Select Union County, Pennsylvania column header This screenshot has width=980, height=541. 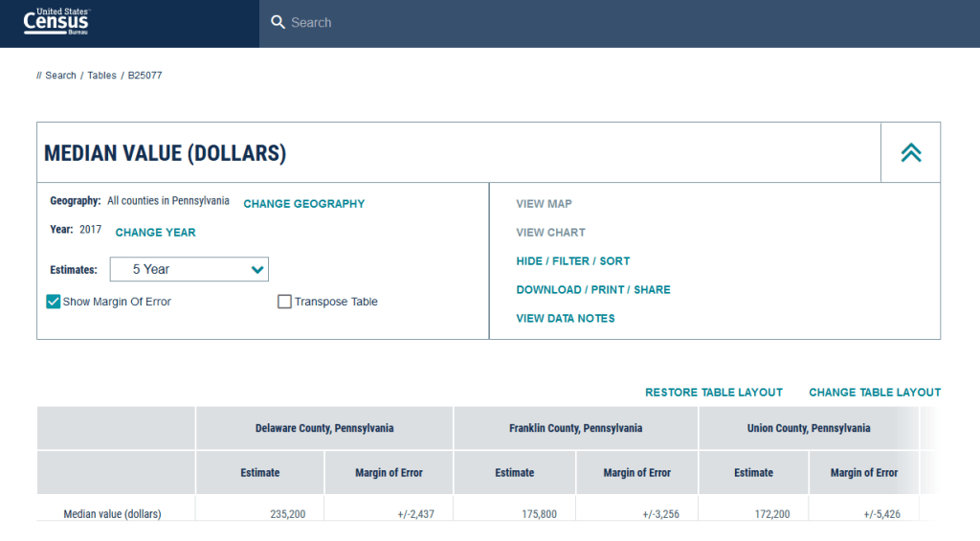click(x=809, y=428)
